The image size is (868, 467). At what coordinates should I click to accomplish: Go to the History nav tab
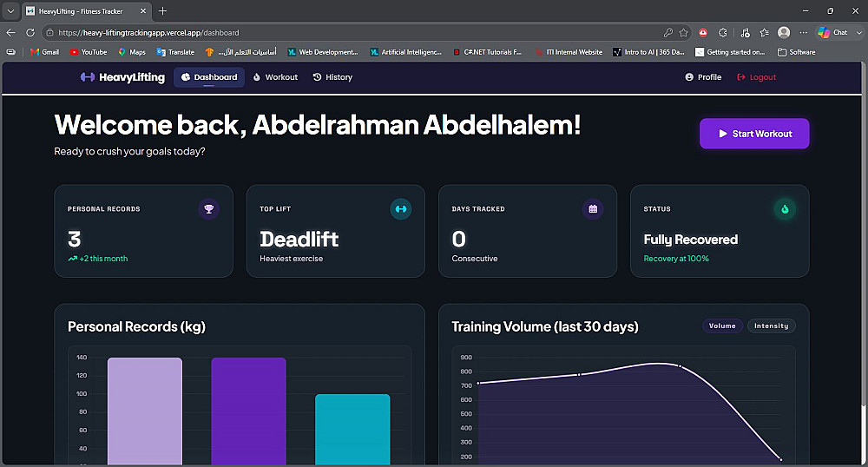coord(332,77)
